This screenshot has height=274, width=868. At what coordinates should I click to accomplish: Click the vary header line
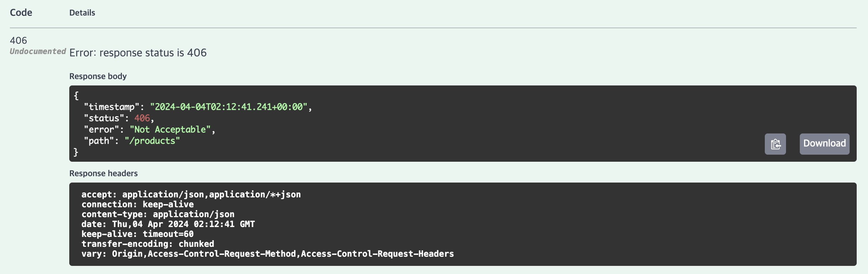268,254
